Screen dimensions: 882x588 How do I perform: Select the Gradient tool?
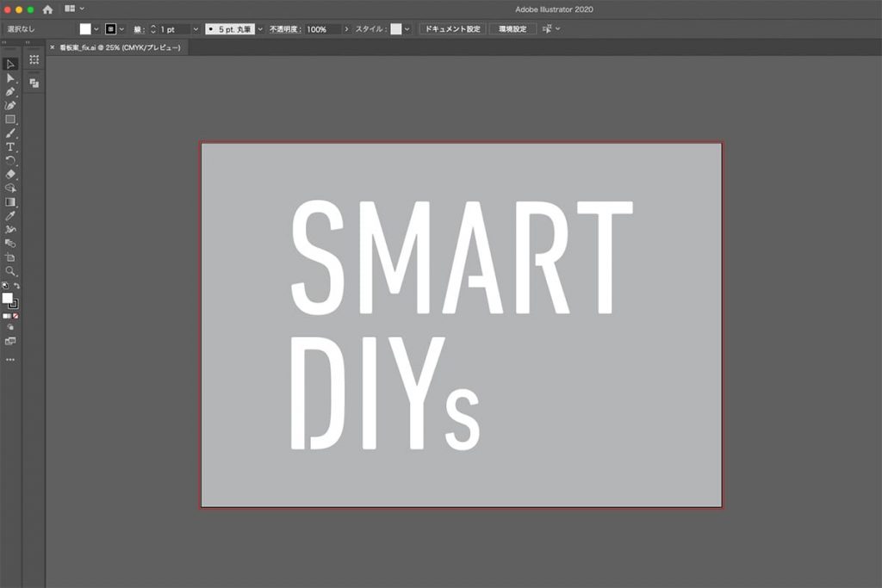(10, 201)
